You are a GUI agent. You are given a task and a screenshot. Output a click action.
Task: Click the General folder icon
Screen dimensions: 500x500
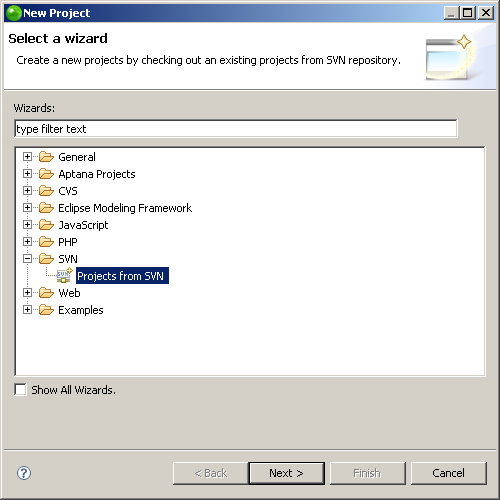click(46, 157)
